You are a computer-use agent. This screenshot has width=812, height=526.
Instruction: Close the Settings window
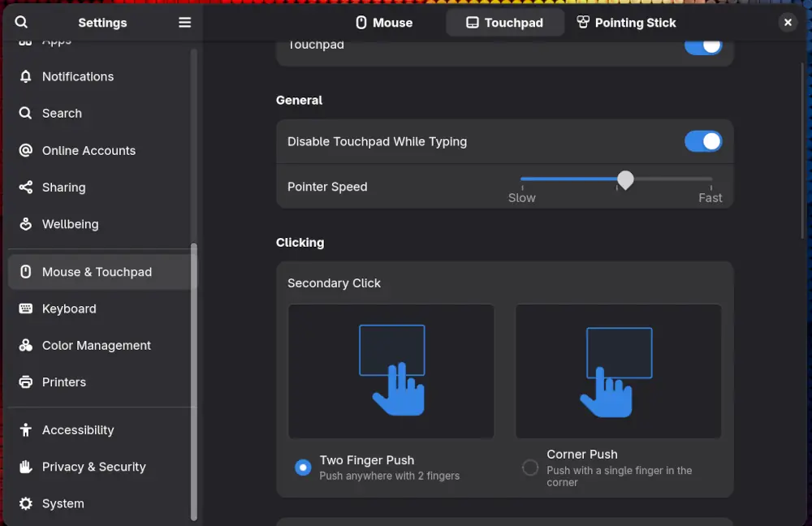click(788, 22)
